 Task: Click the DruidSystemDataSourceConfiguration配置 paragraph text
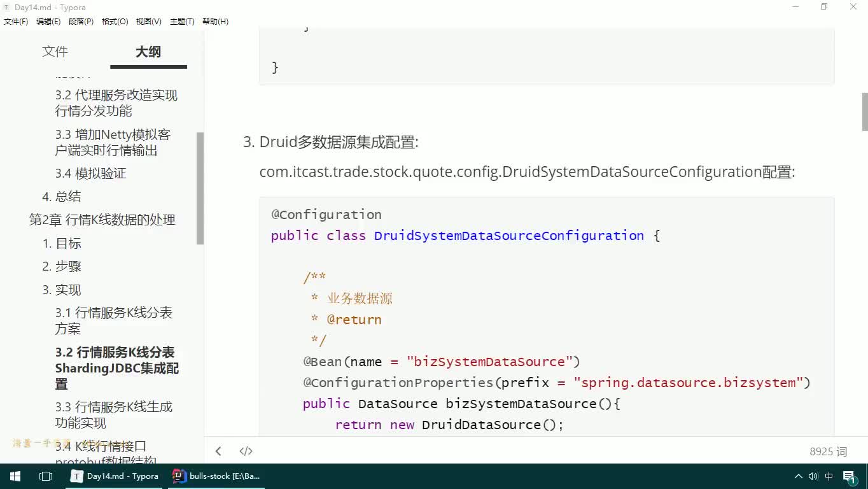tap(527, 172)
